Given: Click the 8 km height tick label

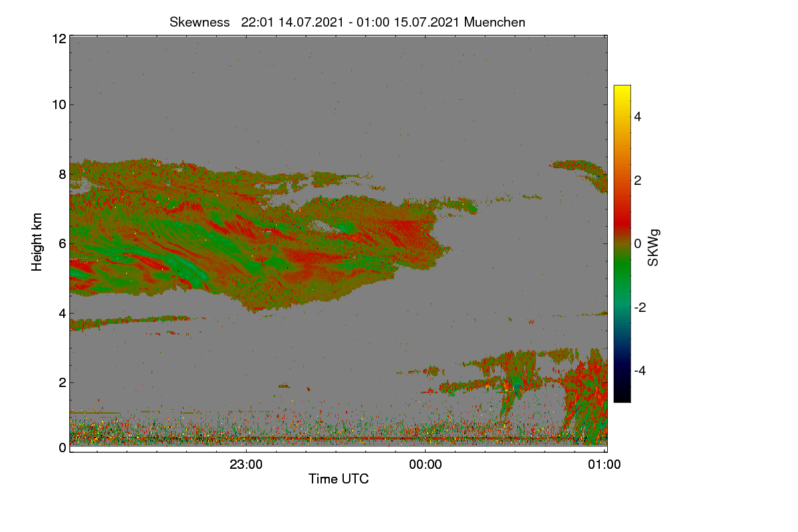Looking at the screenshot, I should click(x=63, y=174).
